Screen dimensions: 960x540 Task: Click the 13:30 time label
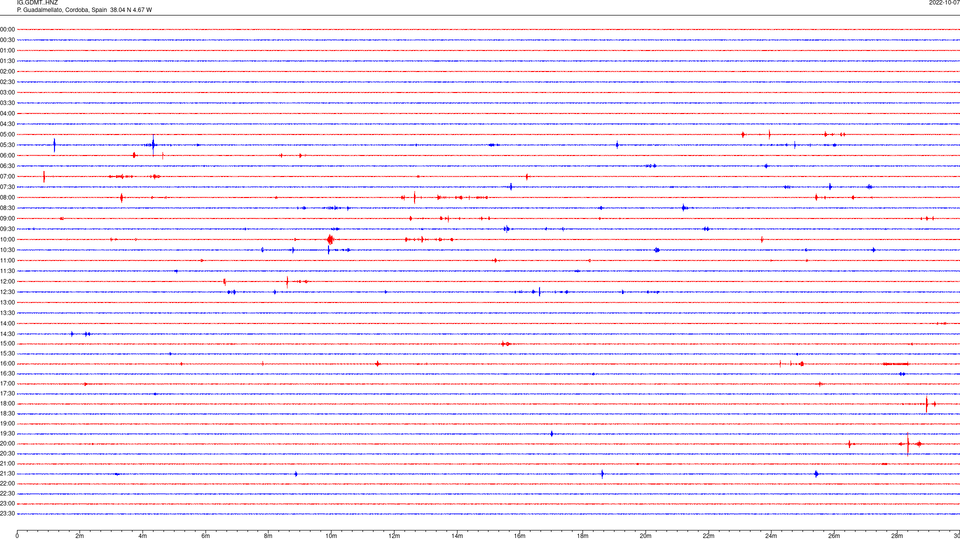coord(7,313)
